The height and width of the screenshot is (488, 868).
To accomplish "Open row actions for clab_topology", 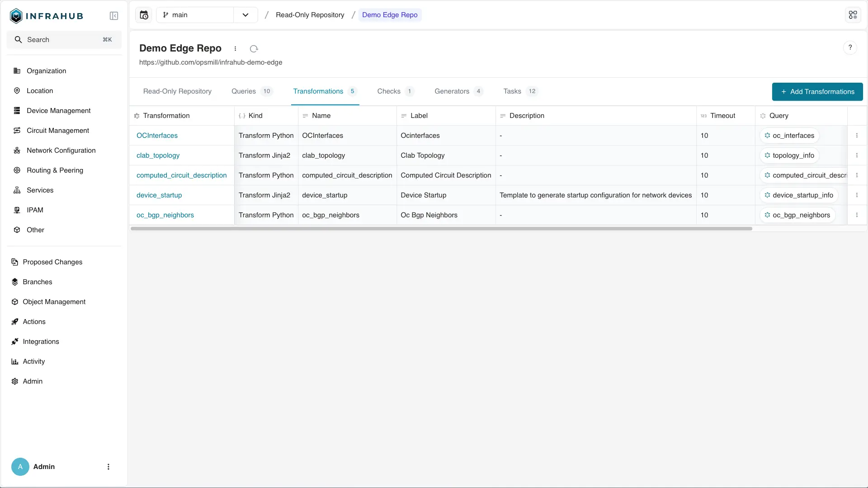I will (x=857, y=155).
